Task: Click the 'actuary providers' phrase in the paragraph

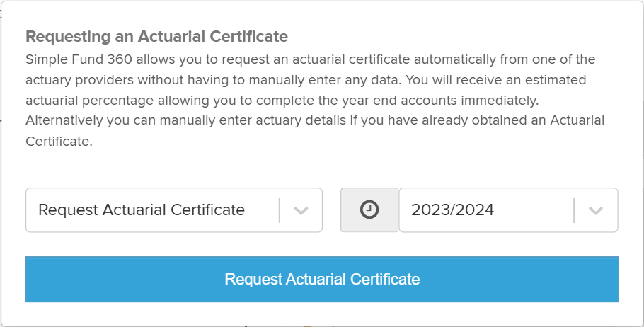Action: [x=80, y=80]
